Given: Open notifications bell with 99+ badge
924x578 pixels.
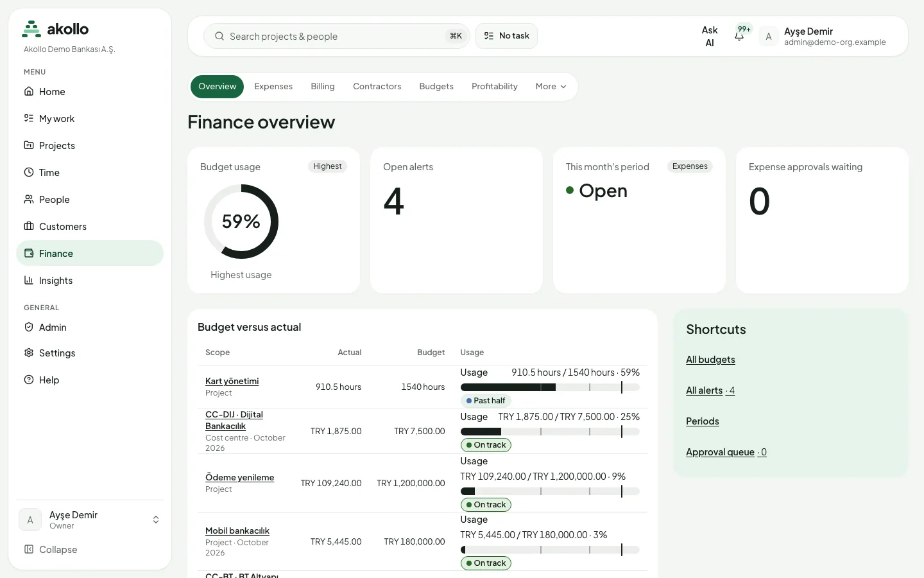Looking at the screenshot, I should (x=740, y=36).
